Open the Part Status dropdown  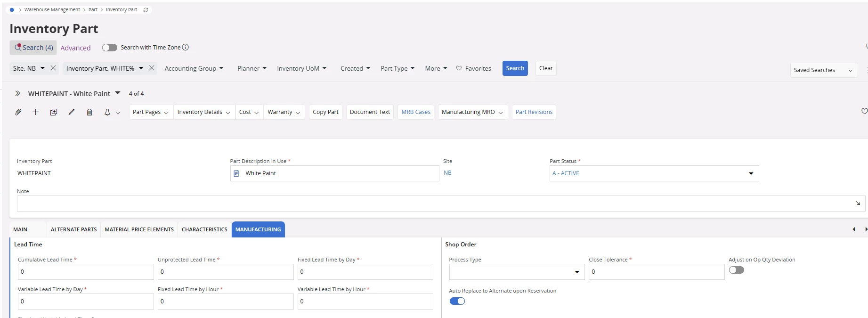pos(751,173)
